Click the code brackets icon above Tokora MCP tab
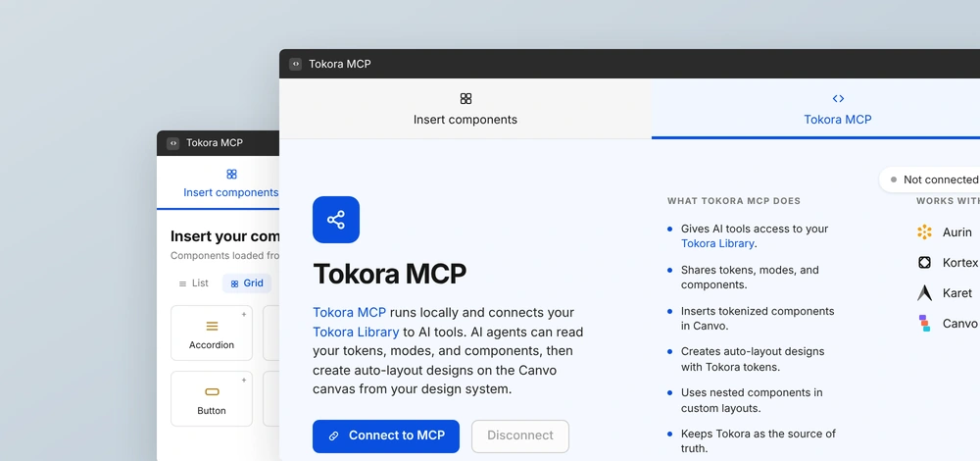This screenshot has height=461, width=980. coord(838,98)
